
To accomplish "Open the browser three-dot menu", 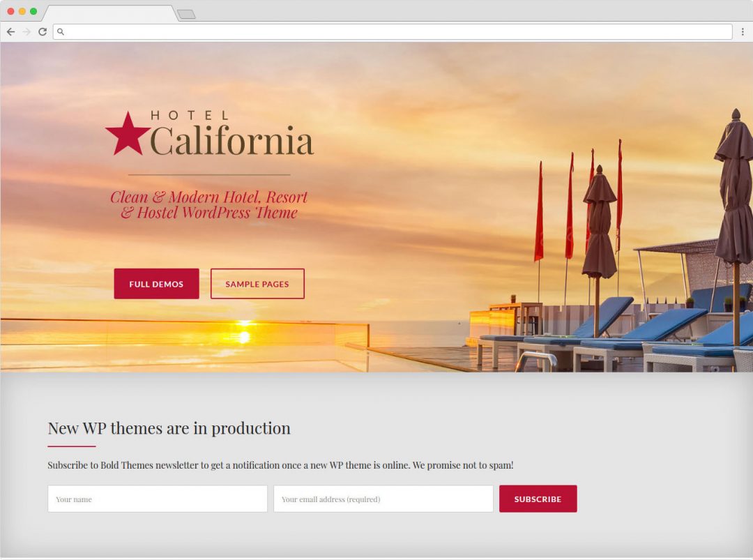I will tap(743, 31).
